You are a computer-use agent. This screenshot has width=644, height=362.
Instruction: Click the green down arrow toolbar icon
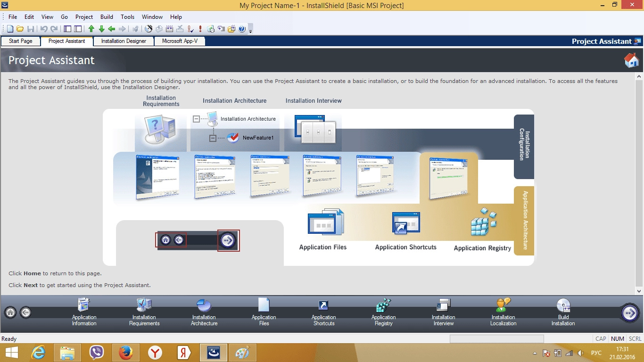coord(101,29)
